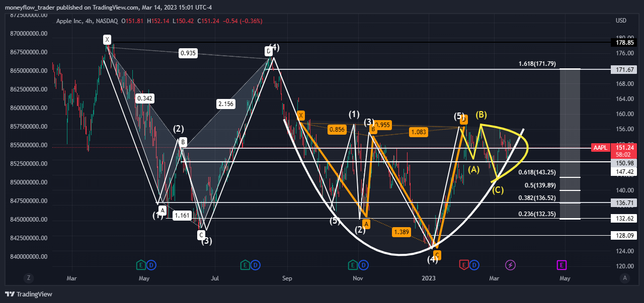Click the 870000000.00 left axis value
644x303 pixels.
[30, 34]
